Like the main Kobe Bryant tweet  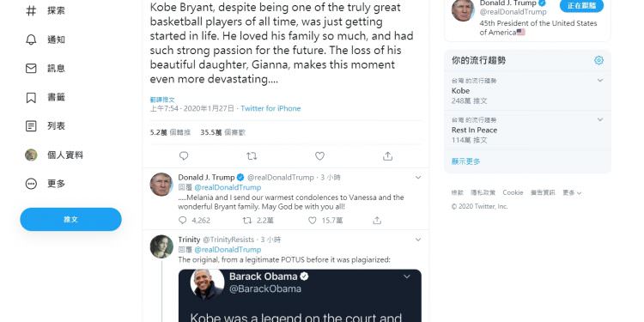click(x=319, y=156)
